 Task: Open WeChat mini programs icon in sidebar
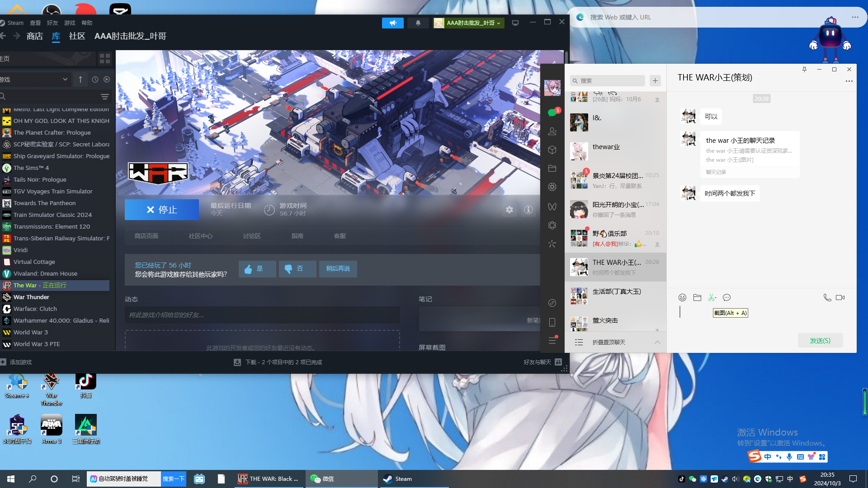coord(552,225)
